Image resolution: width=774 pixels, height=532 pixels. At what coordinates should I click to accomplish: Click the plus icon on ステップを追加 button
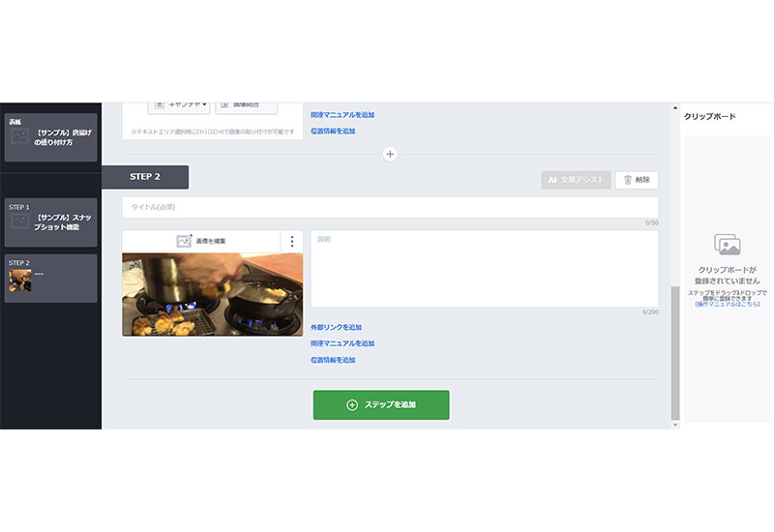click(352, 404)
